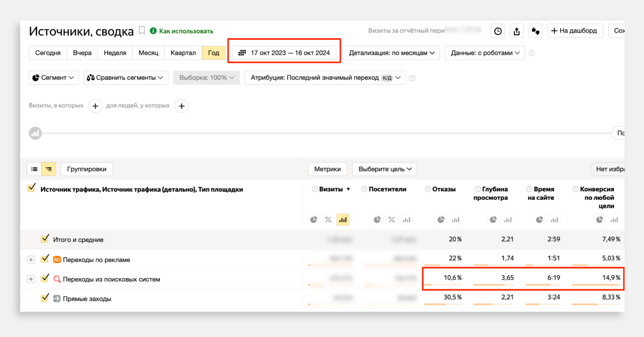Click the clock history icon
This screenshot has height=337, width=644.
497,31
